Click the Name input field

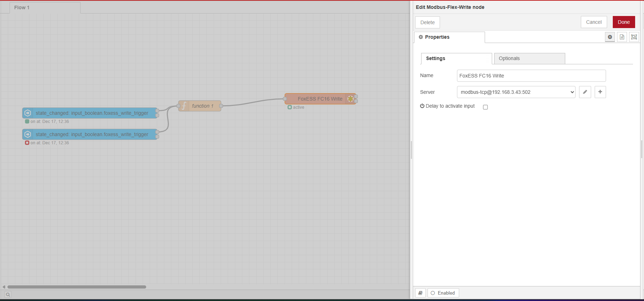[x=531, y=76]
